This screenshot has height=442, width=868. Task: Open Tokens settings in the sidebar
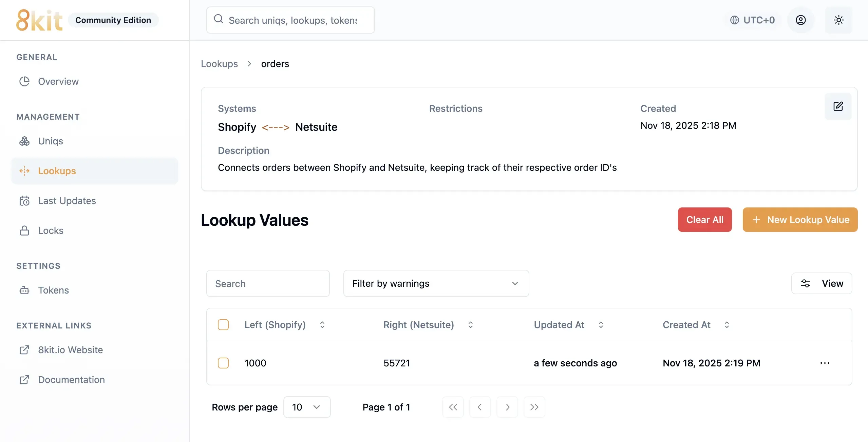click(x=95, y=290)
